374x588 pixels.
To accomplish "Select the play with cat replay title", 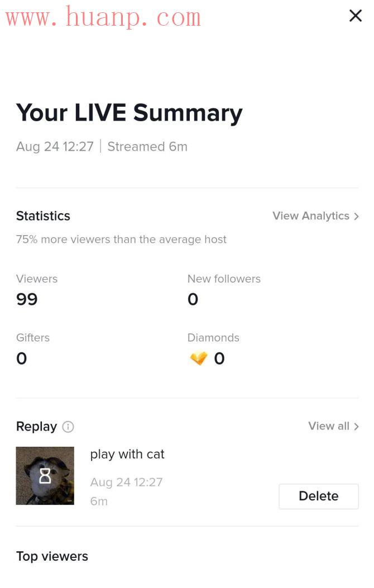I will [x=127, y=455].
